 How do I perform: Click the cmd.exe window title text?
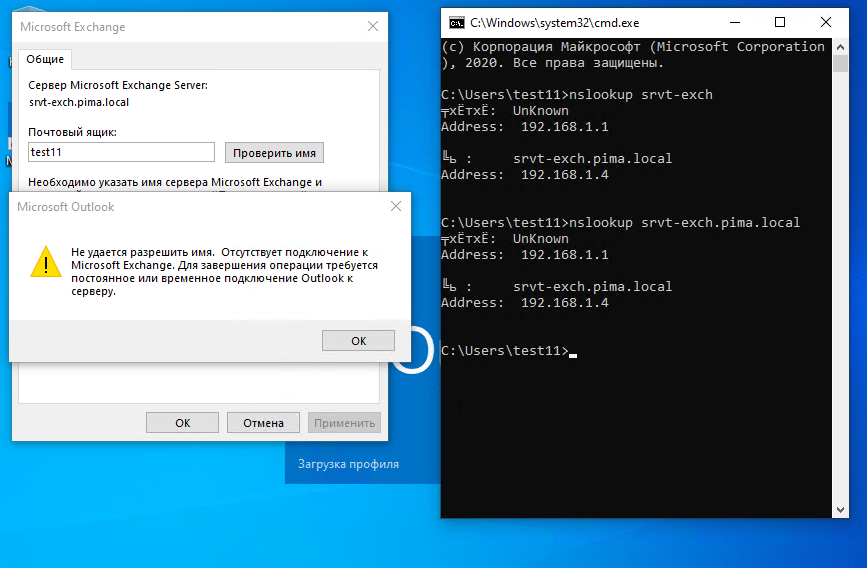coord(555,23)
